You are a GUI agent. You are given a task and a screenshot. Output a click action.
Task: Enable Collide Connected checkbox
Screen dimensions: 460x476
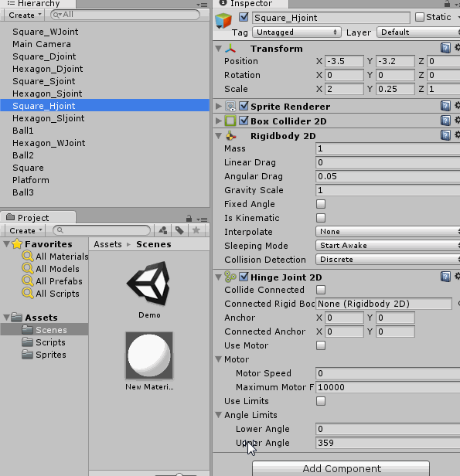point(321,290)
